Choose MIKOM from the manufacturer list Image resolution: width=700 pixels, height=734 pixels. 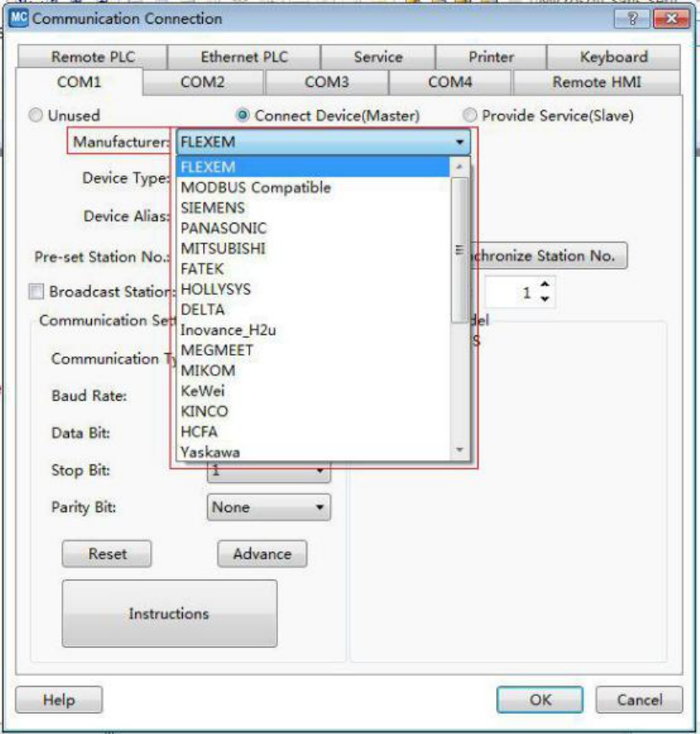[x=313, y=371]
